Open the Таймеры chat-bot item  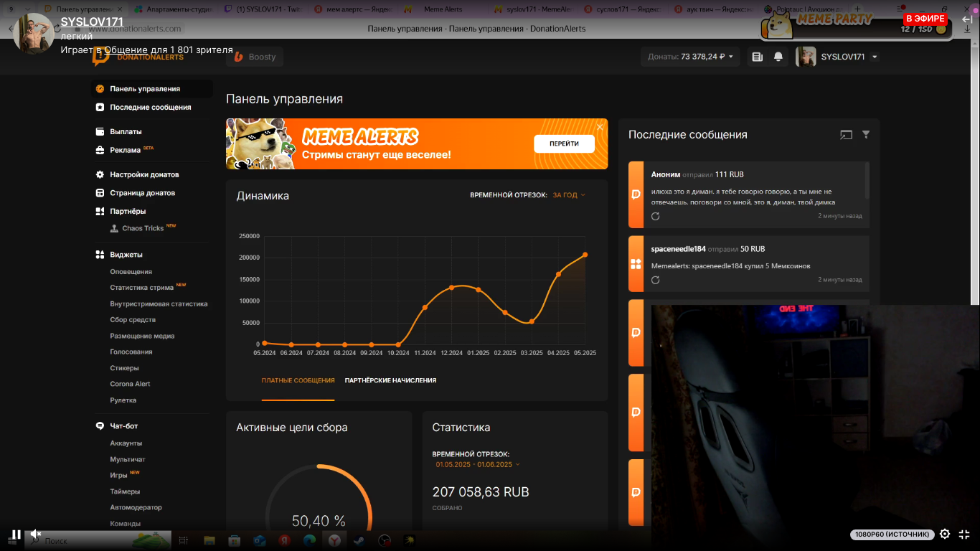point(125,491)
